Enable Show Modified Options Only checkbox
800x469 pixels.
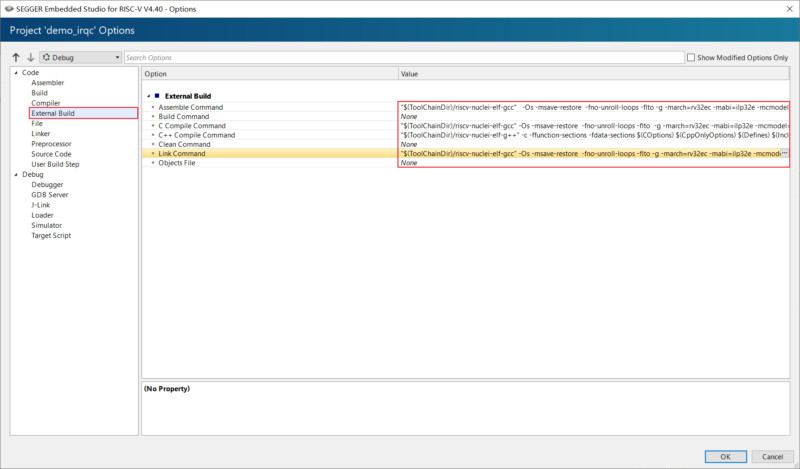[692, 58]
